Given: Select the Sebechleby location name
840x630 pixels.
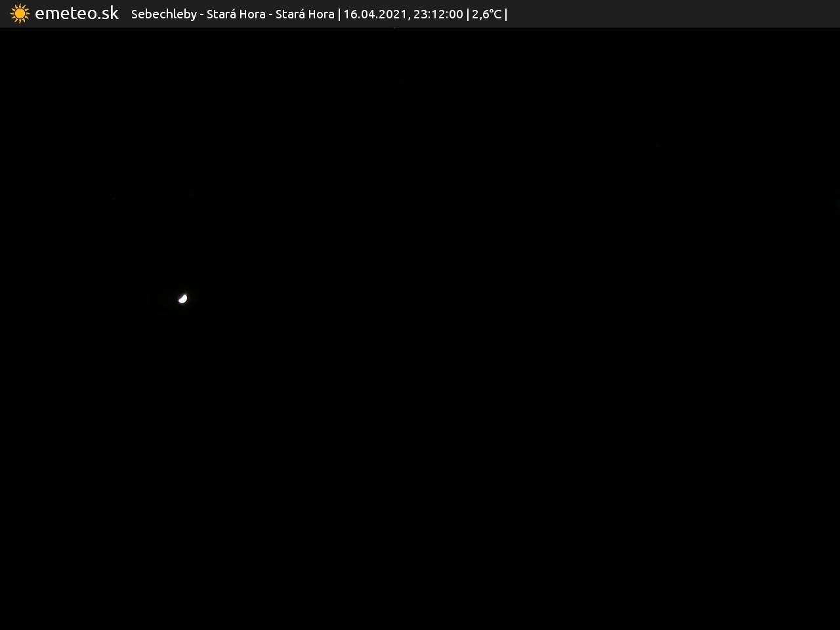Looking at the screenshot, I should 163,14.
